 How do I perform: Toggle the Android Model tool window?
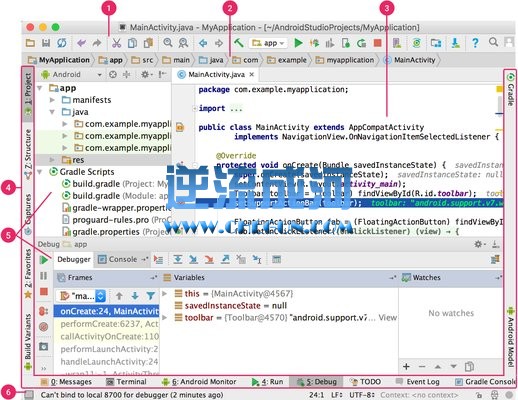point(510,337)
